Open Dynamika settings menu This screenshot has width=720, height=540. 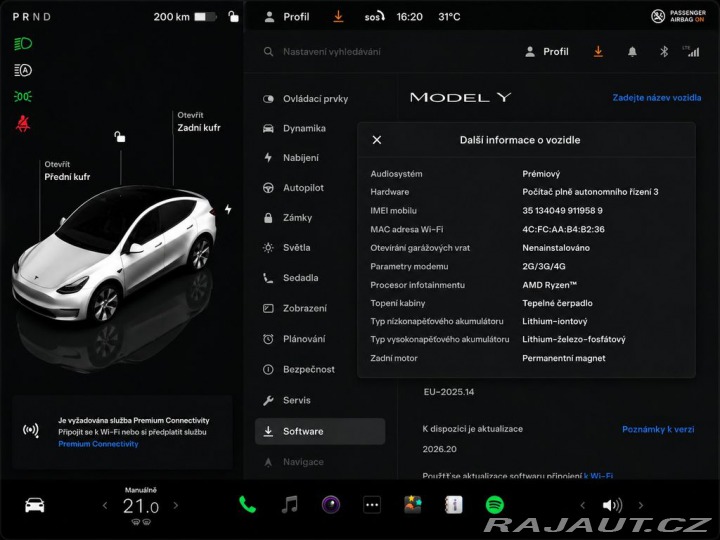(x=320, y=129)
